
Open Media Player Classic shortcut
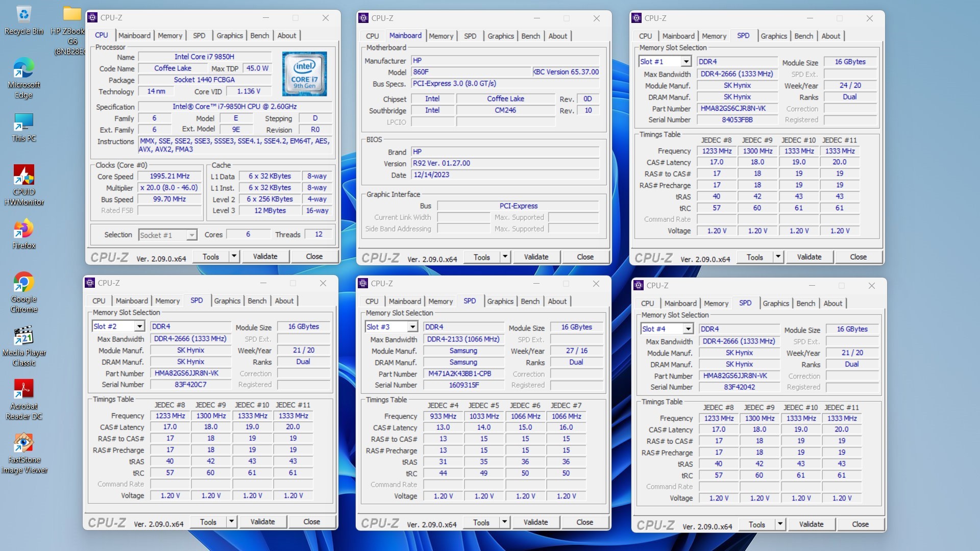23,346
